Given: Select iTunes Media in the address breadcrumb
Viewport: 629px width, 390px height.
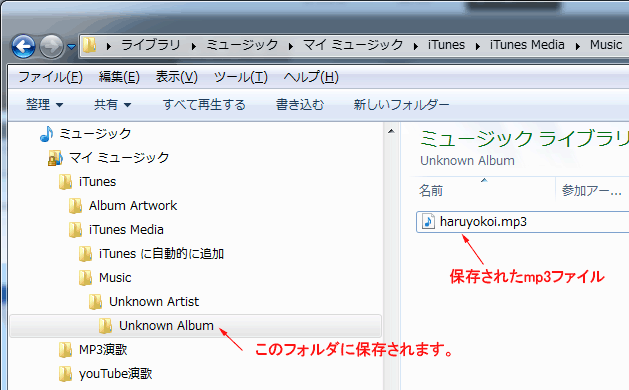Looking at the screenshot, I should [x=527, y=45].
